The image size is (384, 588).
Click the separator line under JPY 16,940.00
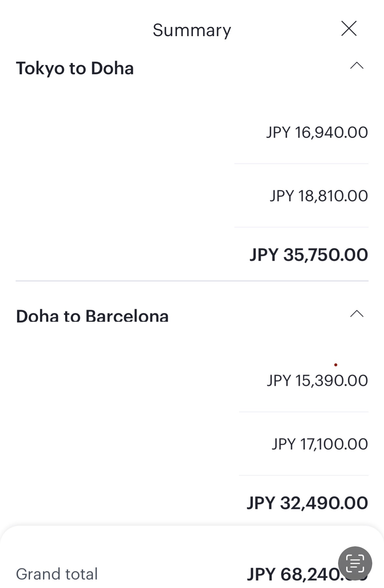(x=301, y=163)
